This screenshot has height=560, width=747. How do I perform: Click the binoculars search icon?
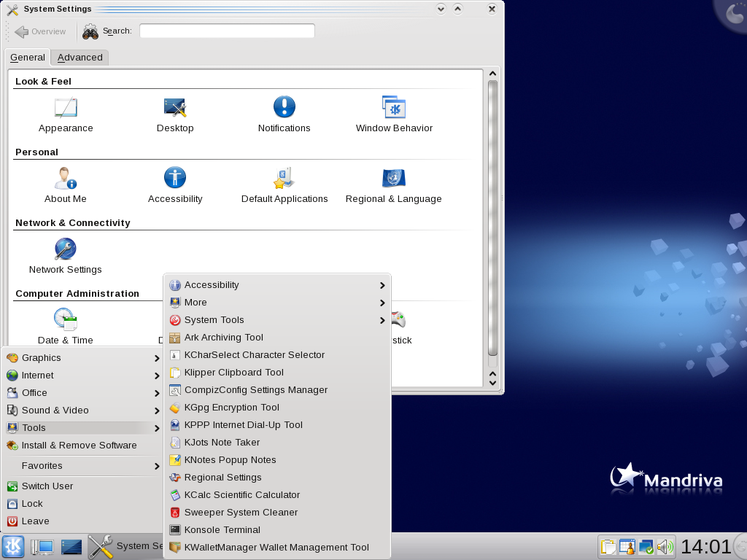tap(90, 31)
